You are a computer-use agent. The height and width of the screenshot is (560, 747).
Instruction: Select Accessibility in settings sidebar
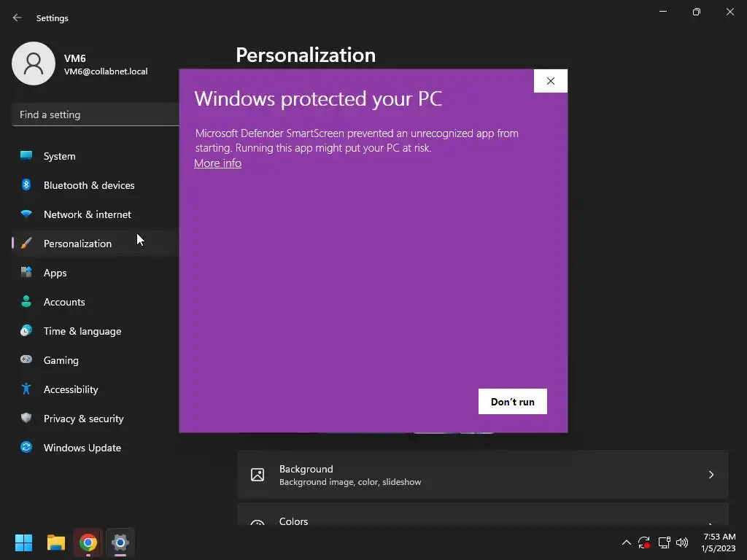96,389
